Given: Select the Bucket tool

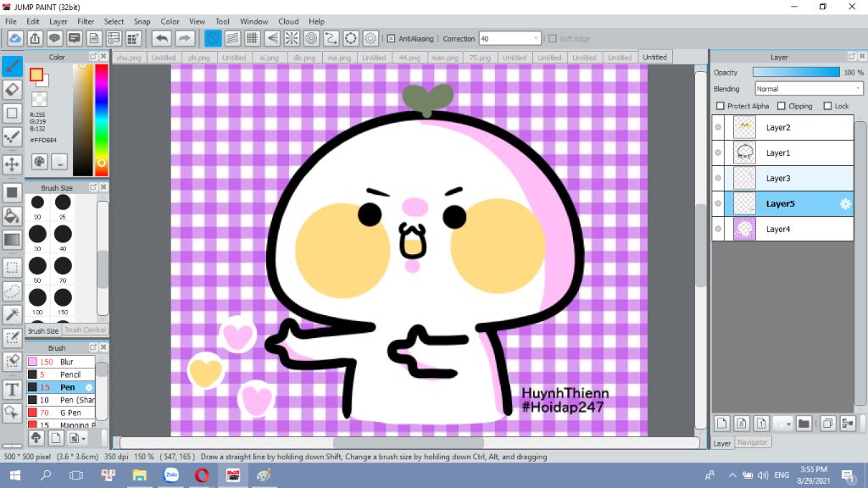Looking at the screenshot, I should pyautogui.click(x=12, y=216).
